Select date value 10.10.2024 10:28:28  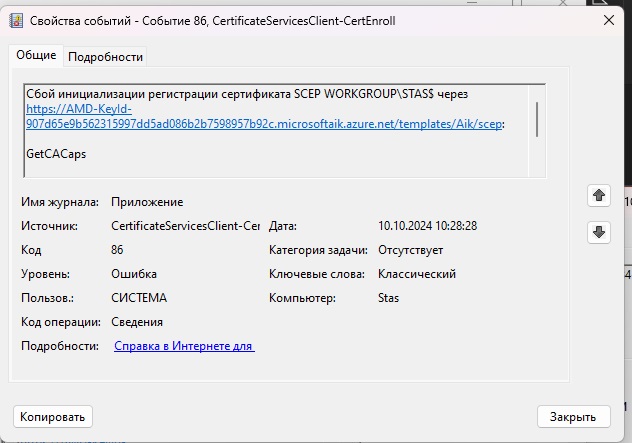point(427,226)
